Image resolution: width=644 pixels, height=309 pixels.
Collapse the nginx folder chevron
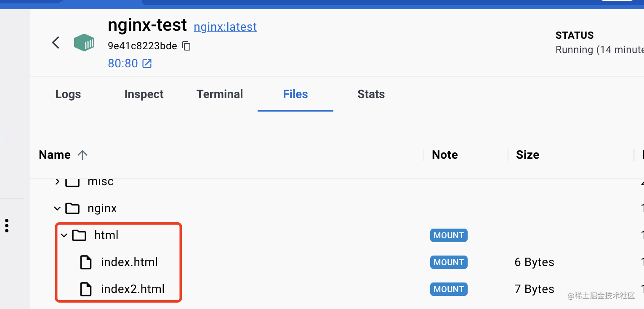coord(57,208)
